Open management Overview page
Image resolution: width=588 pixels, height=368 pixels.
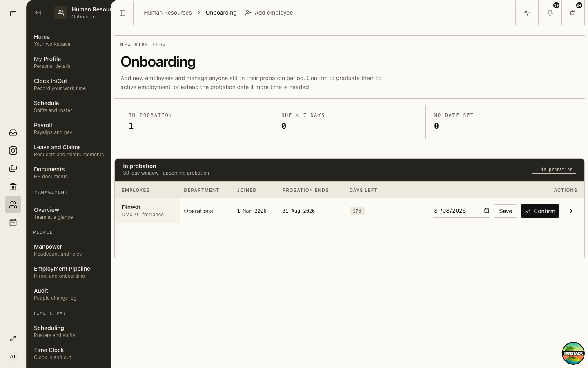click(69, 213)
